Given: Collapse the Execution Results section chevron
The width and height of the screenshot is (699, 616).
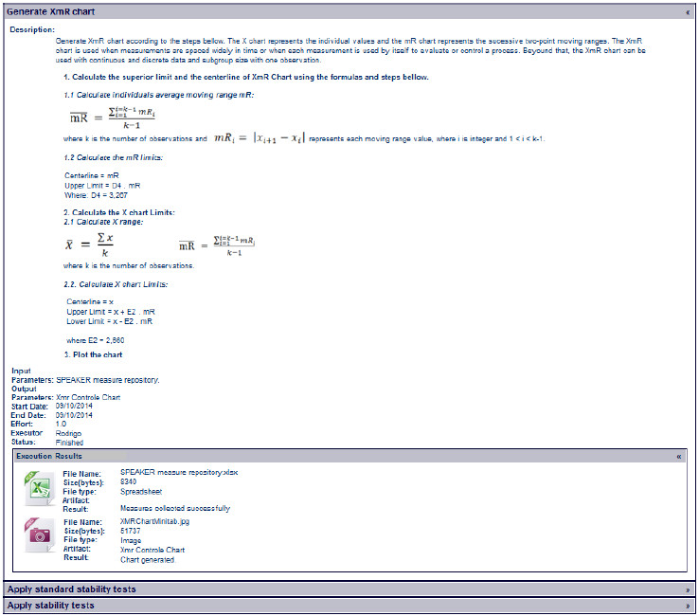Looking at the screenshot, I should coord(678,457).
